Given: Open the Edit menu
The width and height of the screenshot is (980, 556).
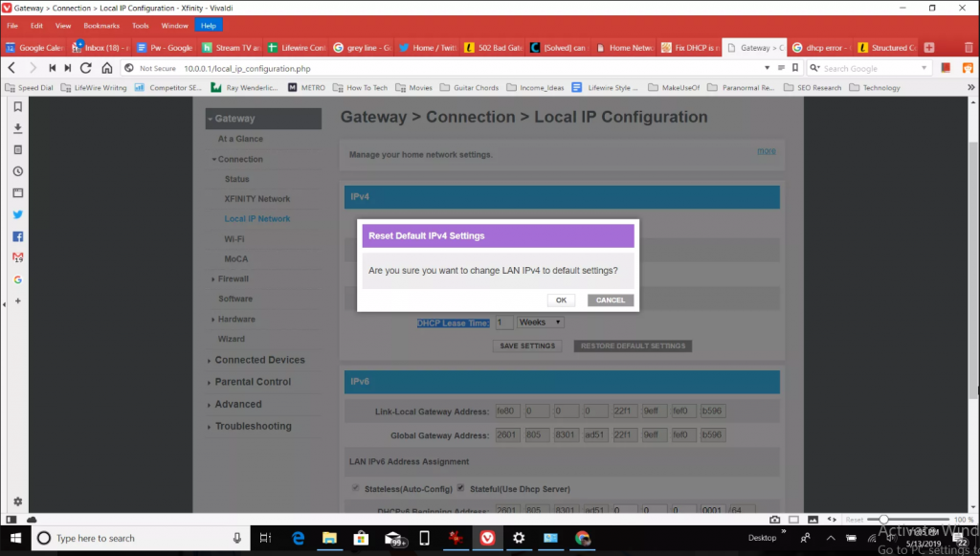Looking at the screenshot, I should point(37,26).
